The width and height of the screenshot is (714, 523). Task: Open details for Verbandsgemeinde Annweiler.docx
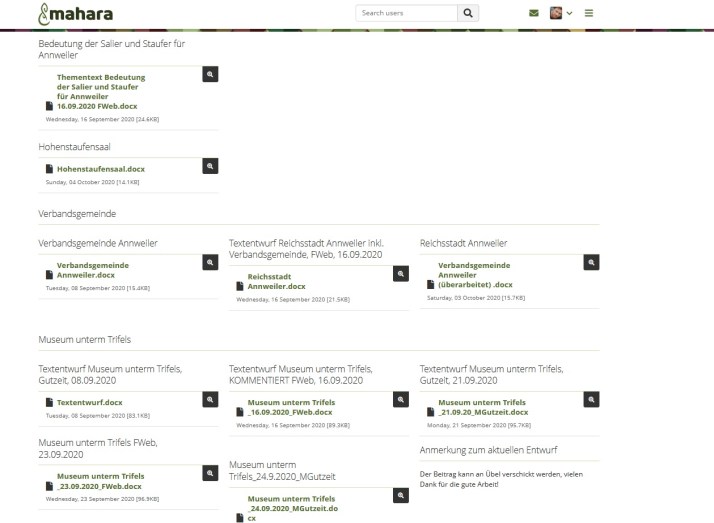(210, 262)
